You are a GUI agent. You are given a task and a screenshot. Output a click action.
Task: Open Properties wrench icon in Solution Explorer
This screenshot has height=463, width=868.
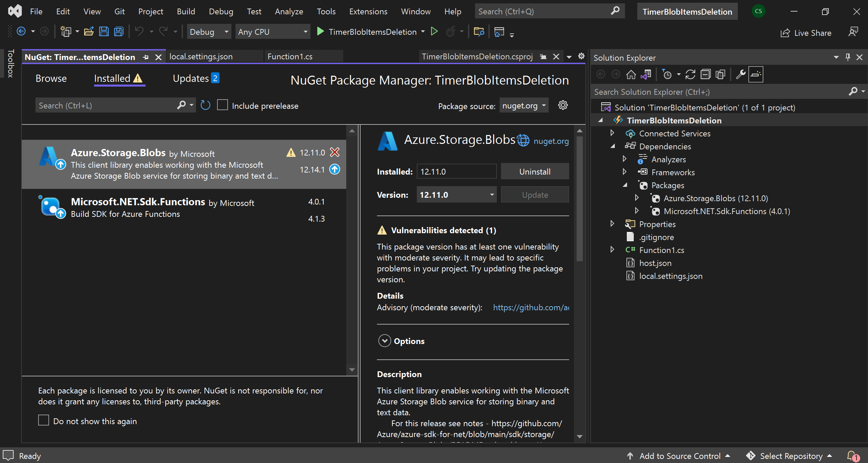[x=740, y=74]
